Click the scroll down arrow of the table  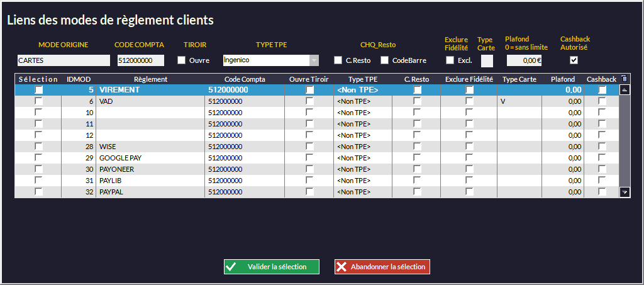(x=625, y=192)
